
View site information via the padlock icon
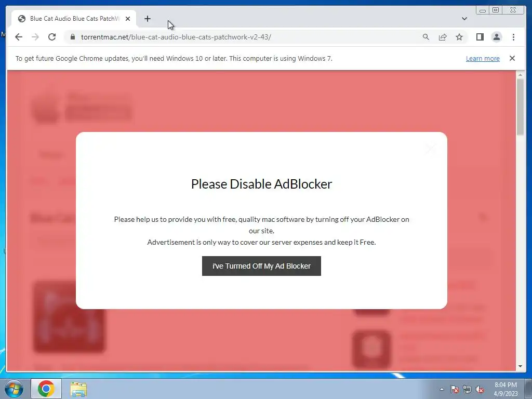pos(73,37)
